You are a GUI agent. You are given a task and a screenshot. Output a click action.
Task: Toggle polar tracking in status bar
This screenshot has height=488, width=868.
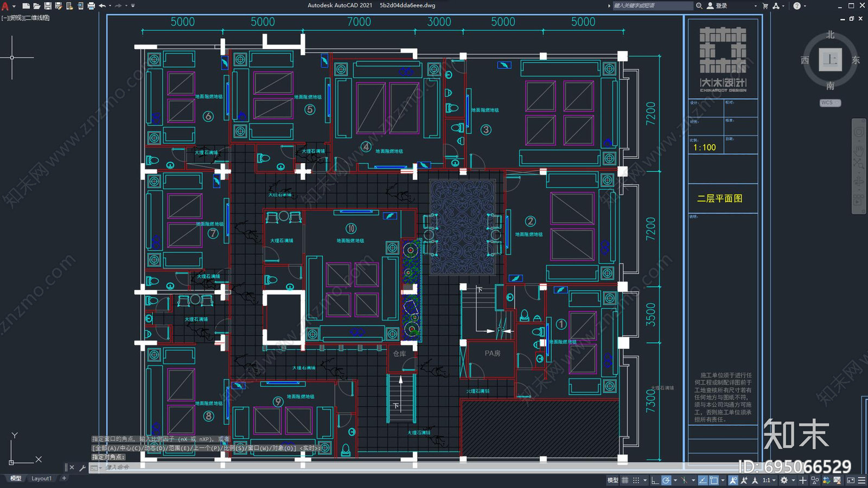pos(666,480)
